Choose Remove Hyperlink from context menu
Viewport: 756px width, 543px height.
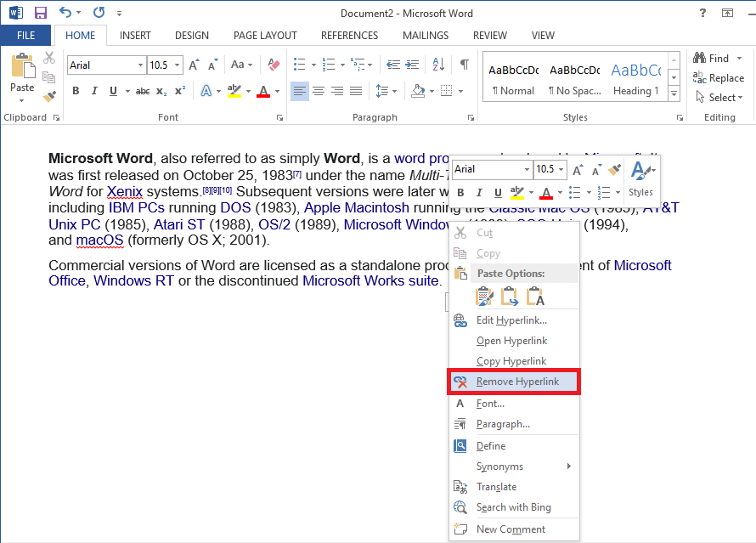(x=514, y=382)
